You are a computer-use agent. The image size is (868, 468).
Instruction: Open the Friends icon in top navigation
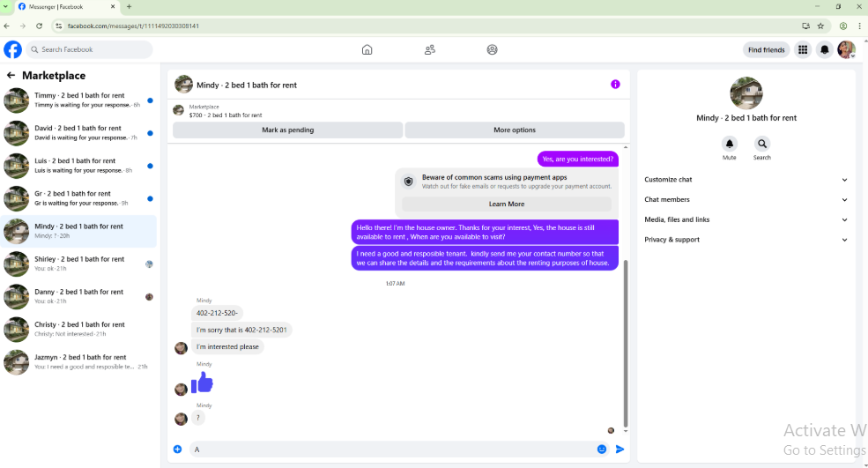click(429, 50)
